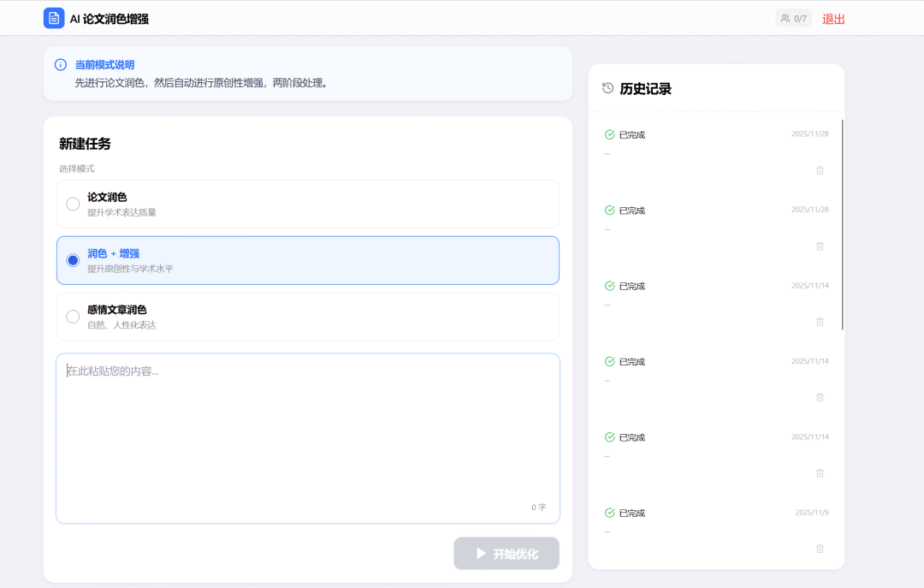Click the 新建任务 heading
The height and width of the screenshot is (588, 924).
[x=85, y=144]
